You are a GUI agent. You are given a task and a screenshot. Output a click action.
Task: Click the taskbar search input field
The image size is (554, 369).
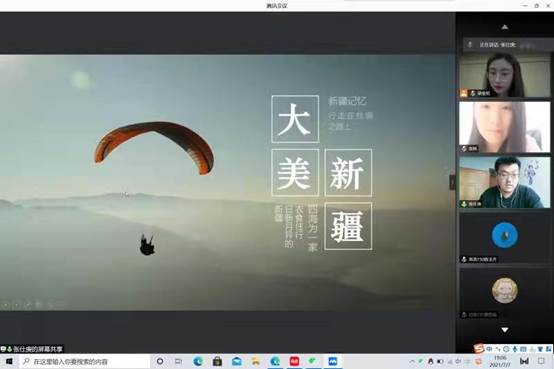84,361
